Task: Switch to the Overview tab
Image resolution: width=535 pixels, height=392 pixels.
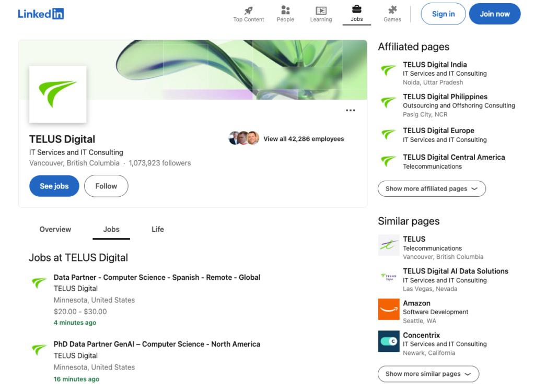Action: (55, 229)
